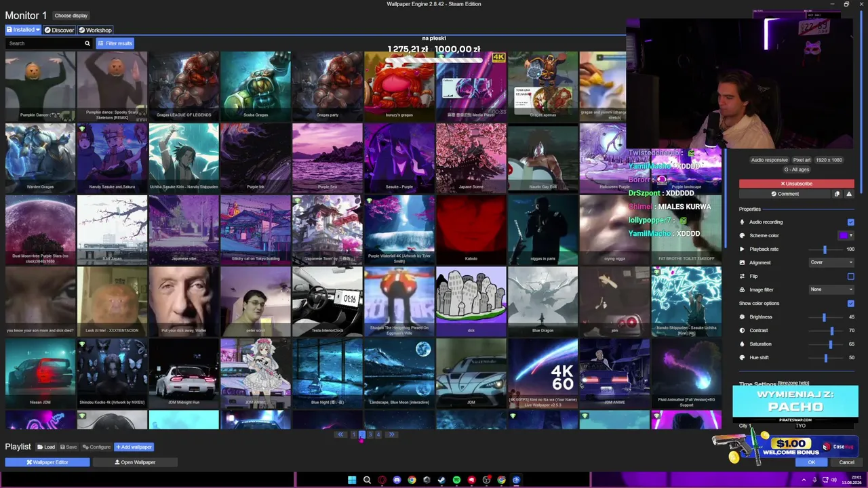Toggle the Audio recording checkbox
The width and height of the screenshot is (868, 488).
850,222
